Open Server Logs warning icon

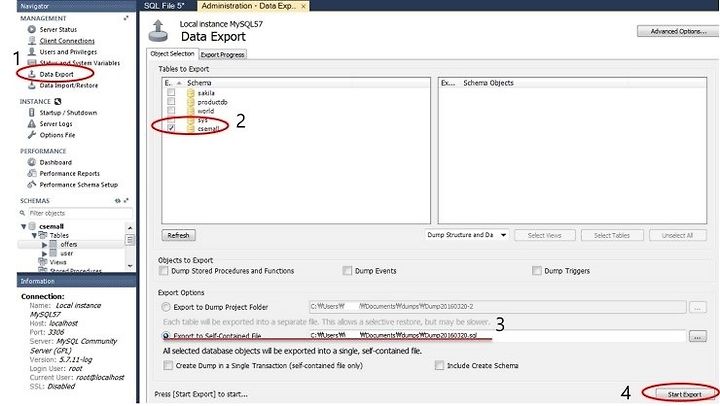click(32, 123)
